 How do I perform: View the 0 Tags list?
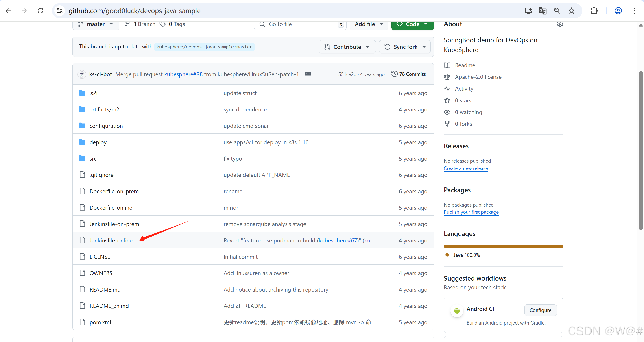(x=172, y=24)
